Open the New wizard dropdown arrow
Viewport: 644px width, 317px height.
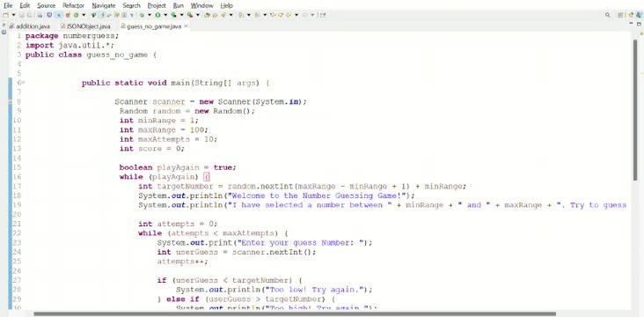pos(13,15)
